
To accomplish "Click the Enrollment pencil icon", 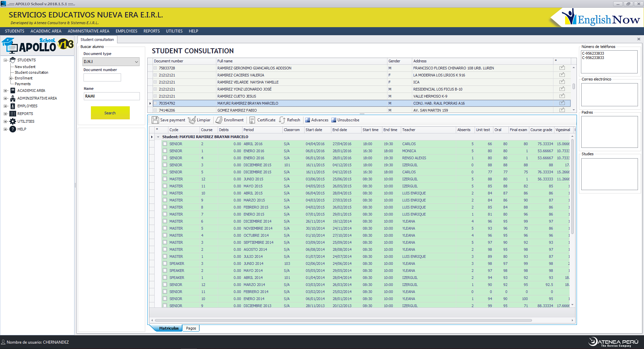I will (x=219, y=120).
